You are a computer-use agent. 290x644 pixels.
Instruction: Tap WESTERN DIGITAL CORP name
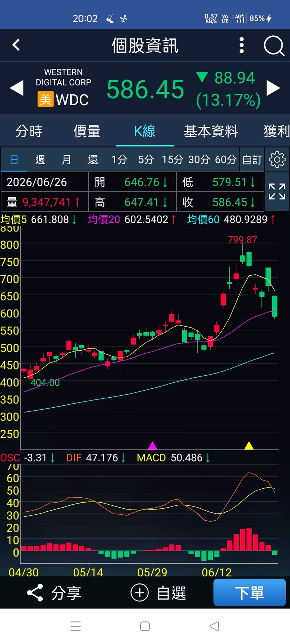tap(64, 77)
